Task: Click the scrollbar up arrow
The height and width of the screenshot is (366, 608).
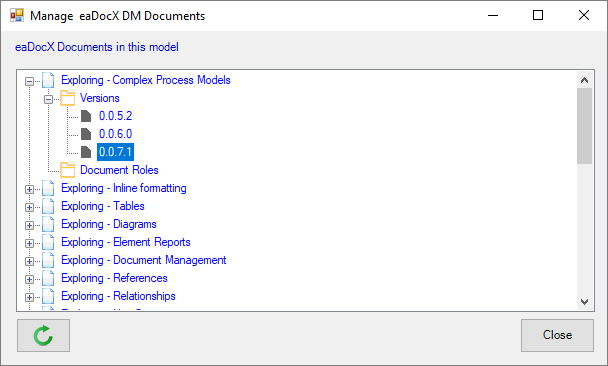Action: pos(584,80)
